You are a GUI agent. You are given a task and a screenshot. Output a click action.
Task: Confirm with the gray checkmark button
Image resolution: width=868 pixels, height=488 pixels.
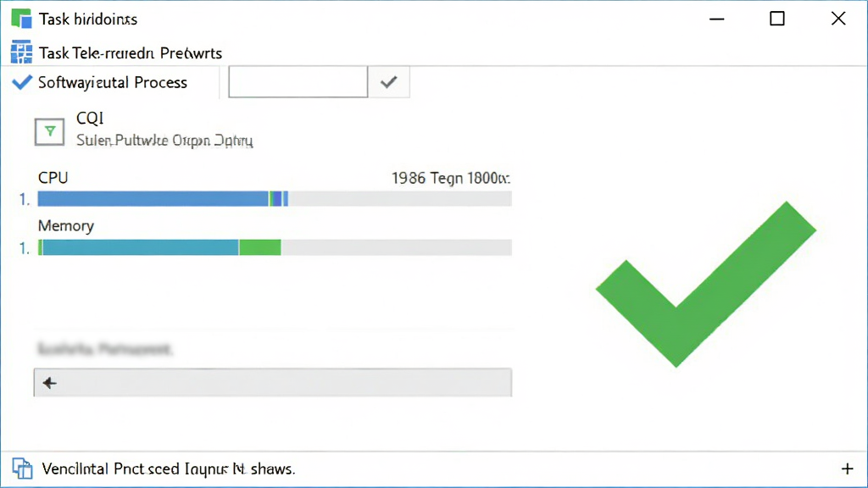388,82
